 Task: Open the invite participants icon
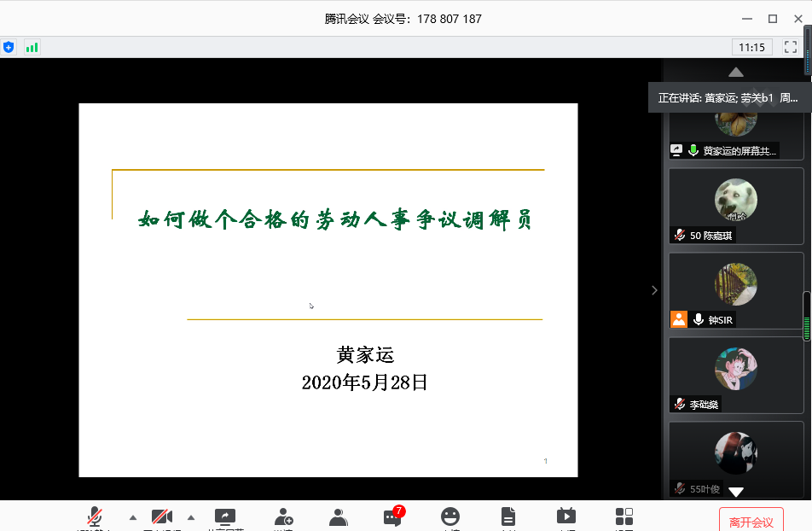click(283, 516)
